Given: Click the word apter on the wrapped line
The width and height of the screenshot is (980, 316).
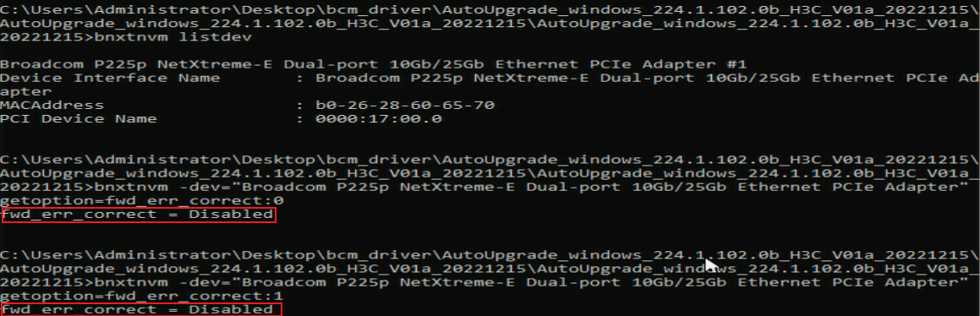Looking at the screenshot, I should click(25, 92).
